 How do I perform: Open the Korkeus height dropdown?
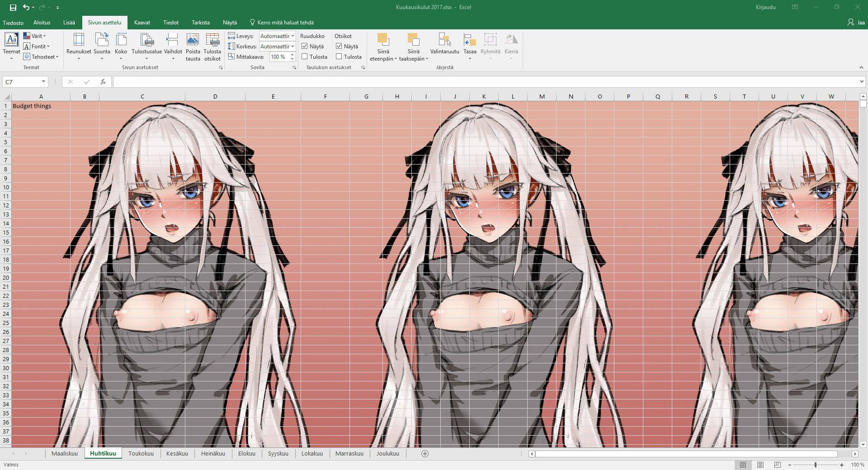(x=292, y=46)
